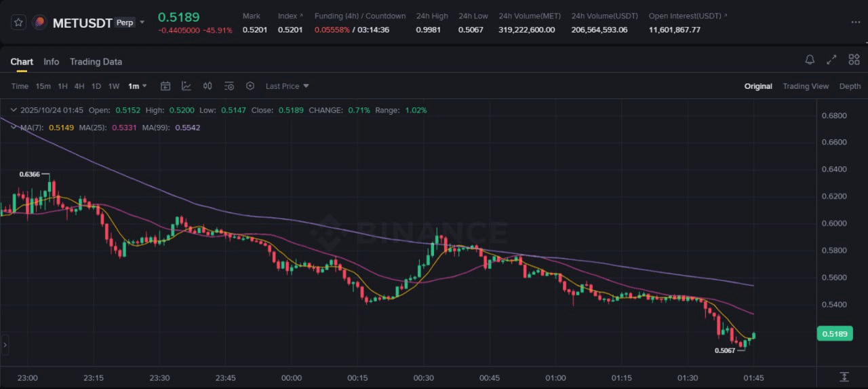This screenshot has height=389, width=868.
Task: Expand chart to fullscreen using arrows icon
Action: click(x=831, y=60)
